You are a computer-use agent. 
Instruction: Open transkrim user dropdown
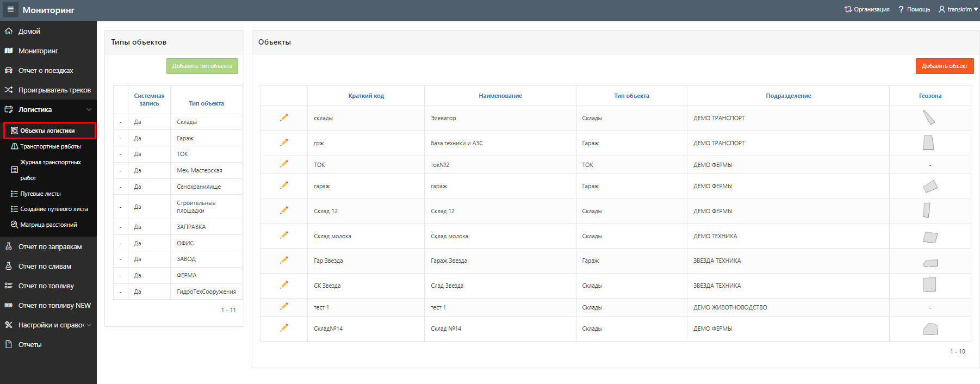(x=958, y=9)
